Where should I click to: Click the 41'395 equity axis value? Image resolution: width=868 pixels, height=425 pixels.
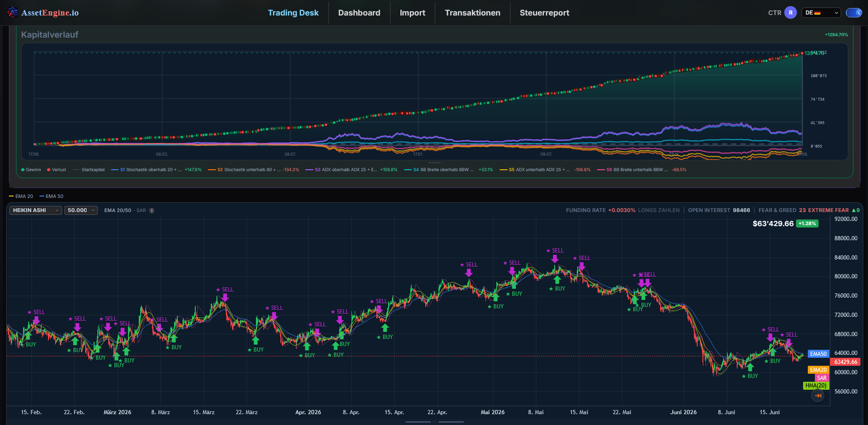click(817, 123)
